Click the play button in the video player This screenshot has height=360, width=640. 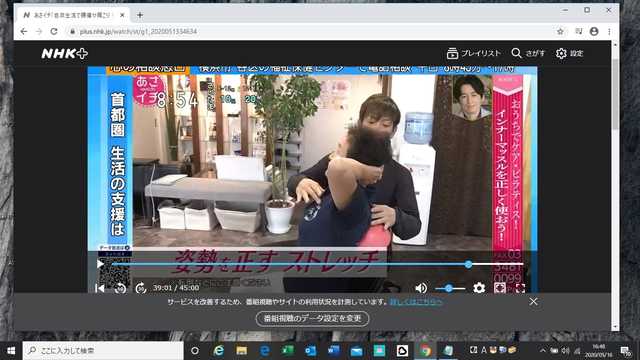click(100, 264)
